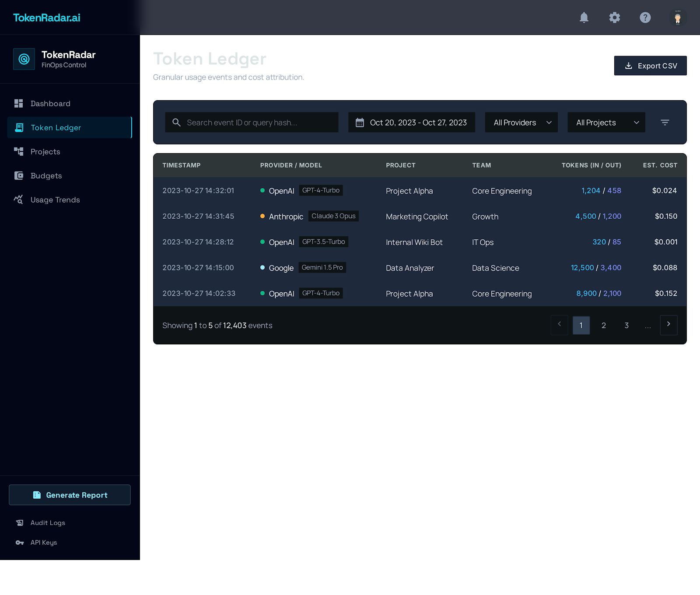This screenshot has width=700, height=595.
Task: Click the pagination ellipsis
Action: point(648,326)
